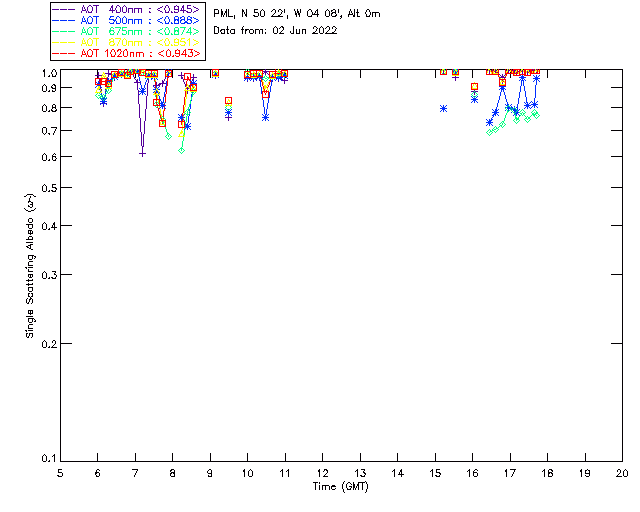Click the Time (GMT) axis label

341,486
